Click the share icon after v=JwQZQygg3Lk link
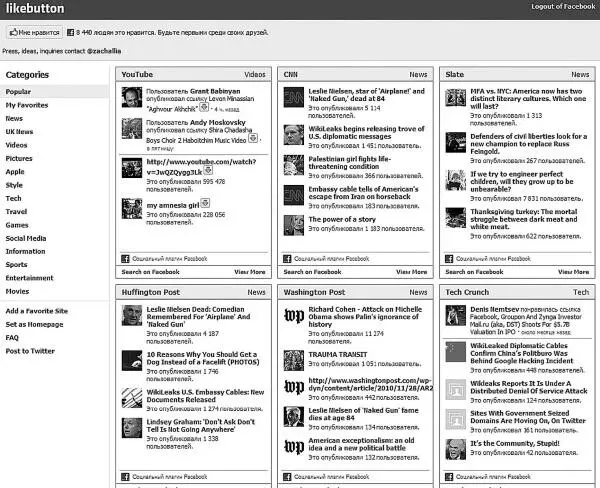The width and height of the screenshot is (600, 488). tap(208, 170)
